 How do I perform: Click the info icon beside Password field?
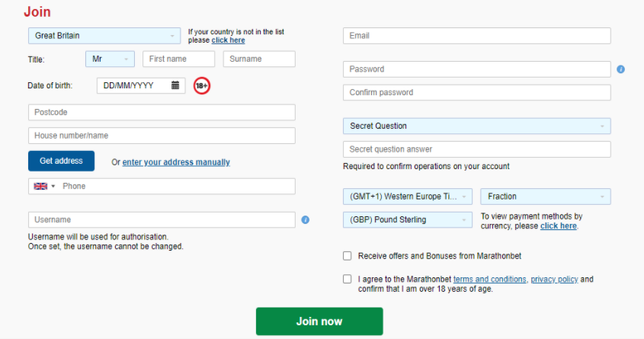click(x=620, y=69)
